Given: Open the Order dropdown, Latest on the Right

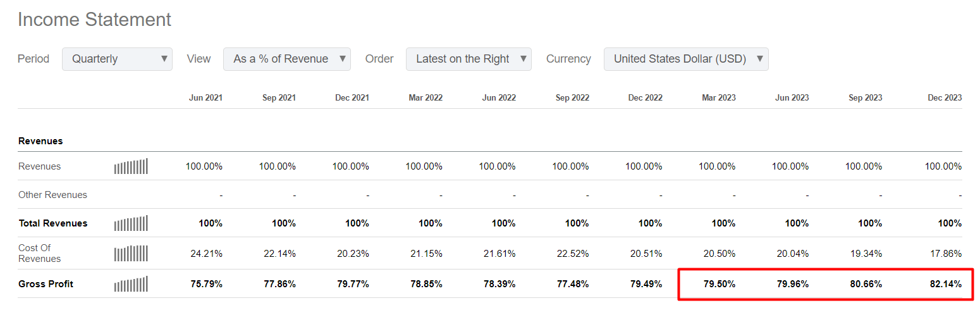Looking at the screenshot, I should (469, 59).
